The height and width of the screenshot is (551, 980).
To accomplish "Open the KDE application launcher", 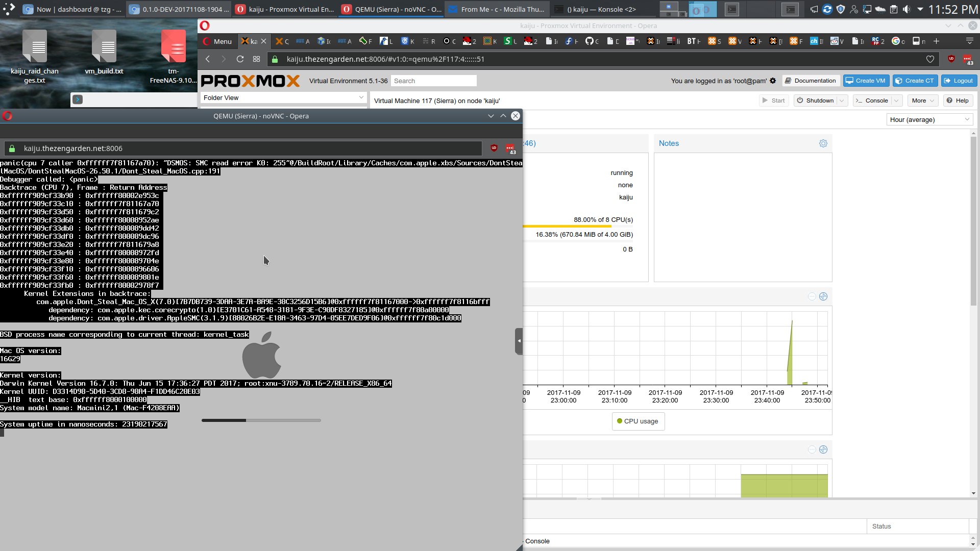I will [x=9, y=9].
